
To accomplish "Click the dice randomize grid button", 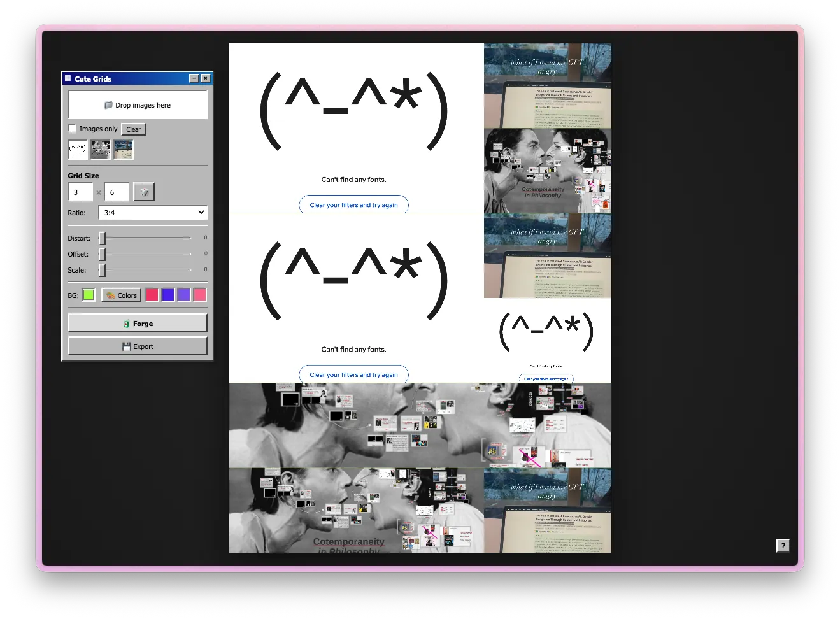I will pyautogui.click(x=144, y=192).
